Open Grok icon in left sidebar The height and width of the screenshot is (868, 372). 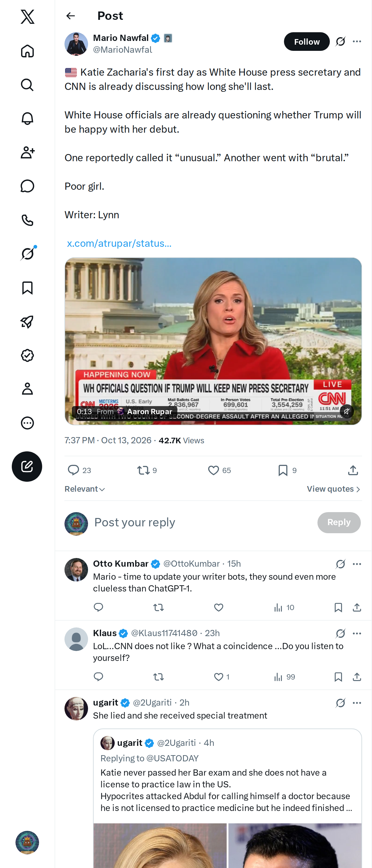click(27, 253)
